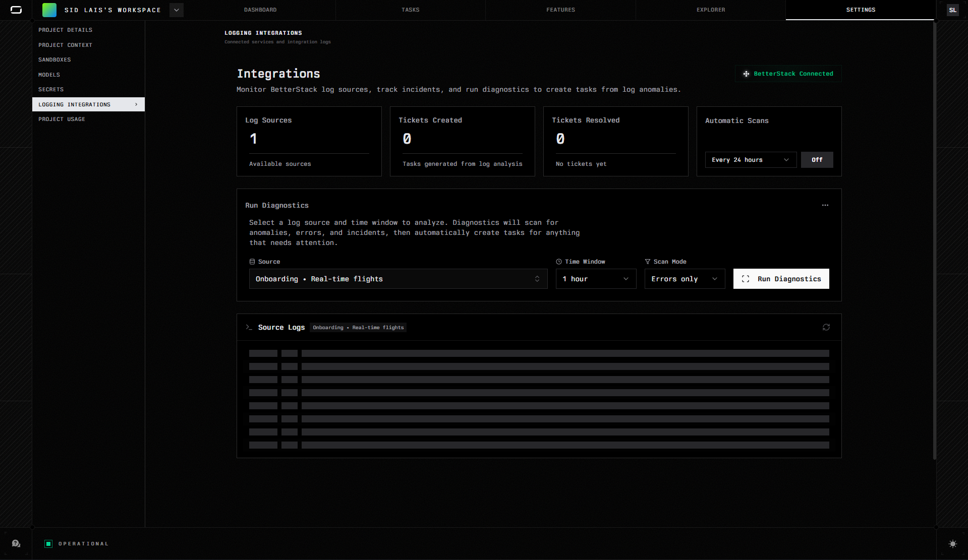Select the Settings tab
The image size is (968, 560).
coord(861,10)
